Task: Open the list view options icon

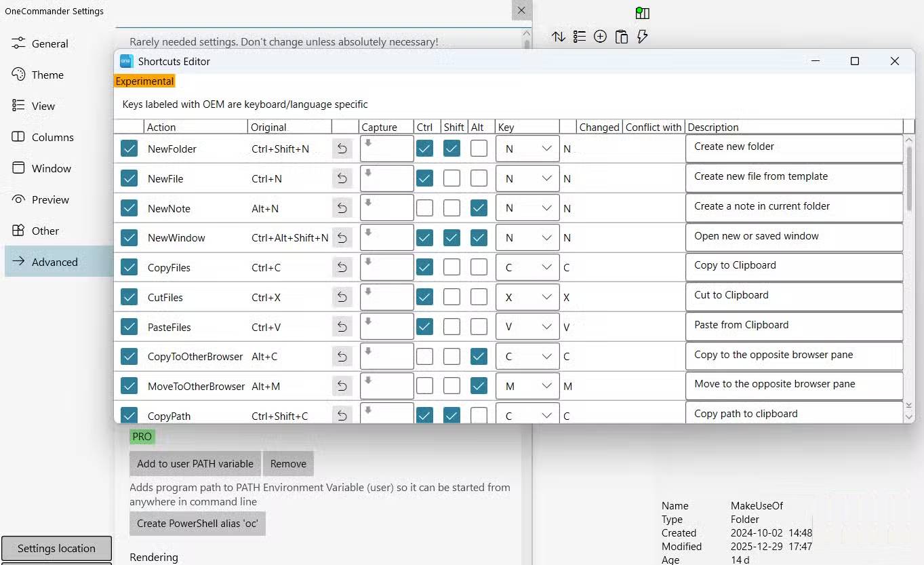Action: (579, 37)
